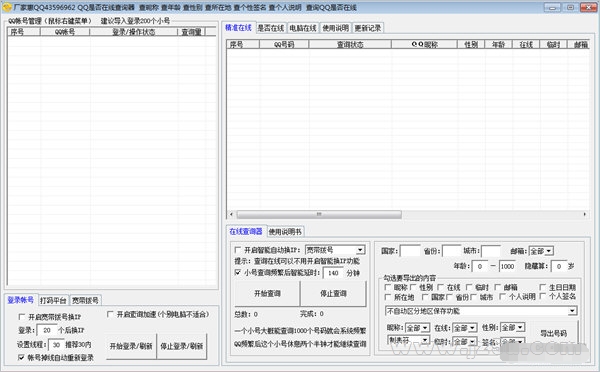Switch to the 是否在线 tab
This screenshot has width=600, height=372.
pyautogui.click(x=271, y=28)
